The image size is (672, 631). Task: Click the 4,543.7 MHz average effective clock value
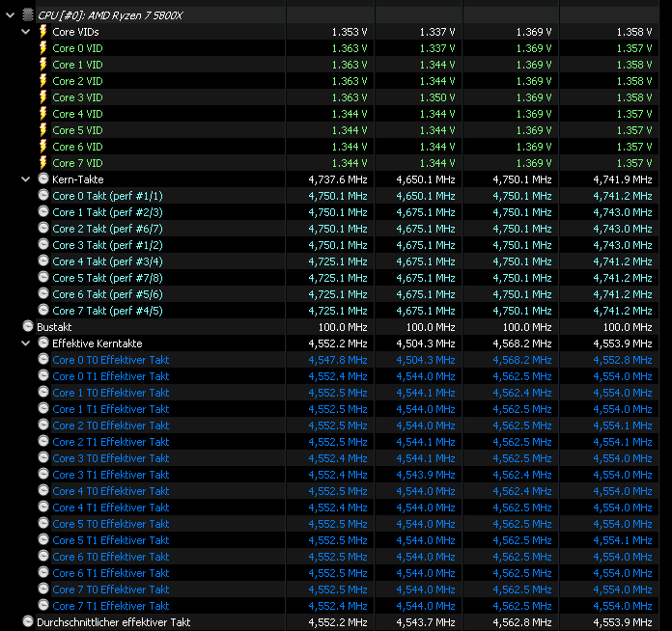426,622
